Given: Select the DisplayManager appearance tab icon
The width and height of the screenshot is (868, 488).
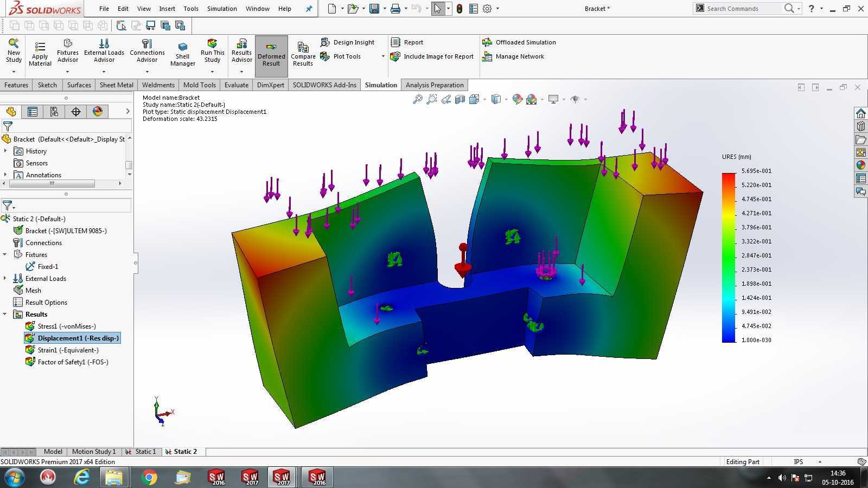Looking at the screenshot, I should click(x=98, y=112).
